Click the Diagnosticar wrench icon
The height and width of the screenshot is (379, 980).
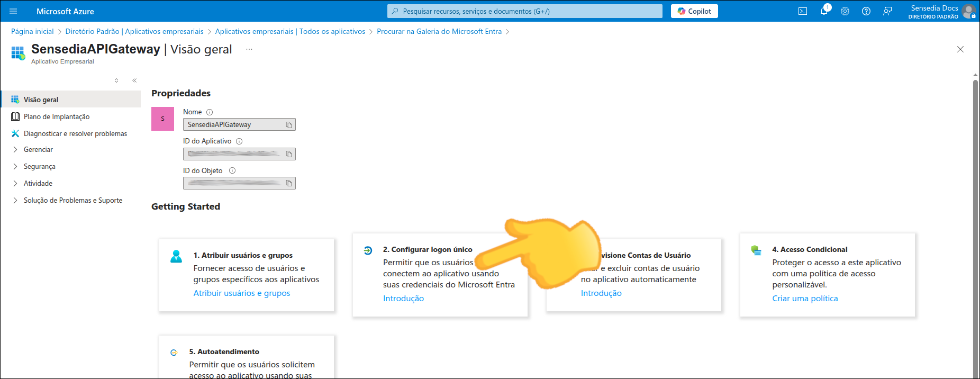coord(15,133)
